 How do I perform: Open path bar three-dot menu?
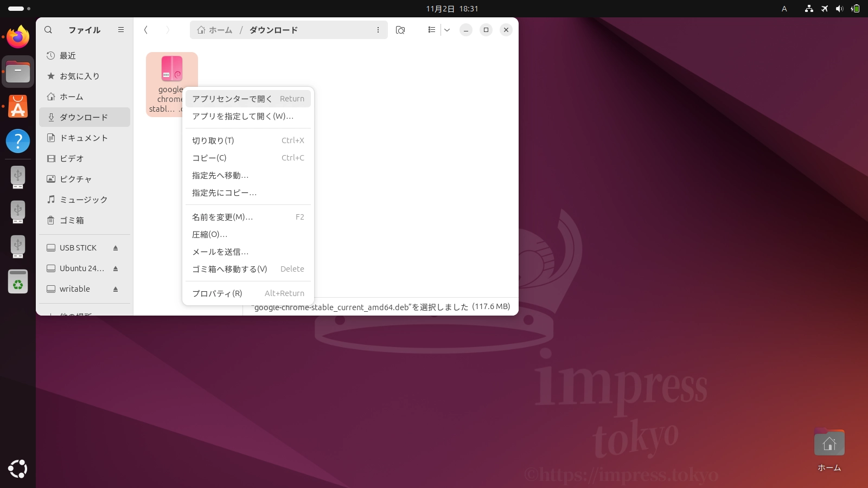click(378, 30)
